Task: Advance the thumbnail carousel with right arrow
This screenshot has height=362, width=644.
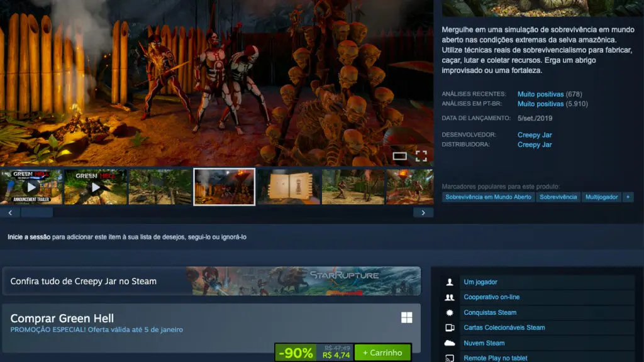Action: tap(424, 212)
